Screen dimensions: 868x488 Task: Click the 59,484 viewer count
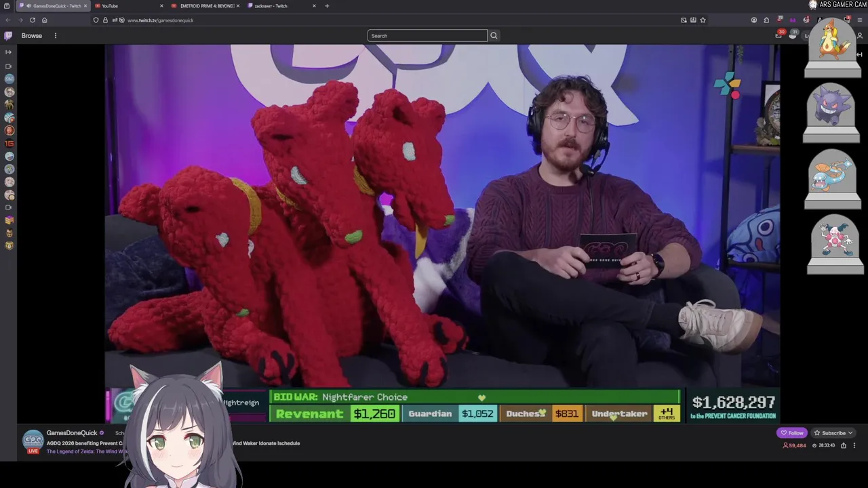794,445
